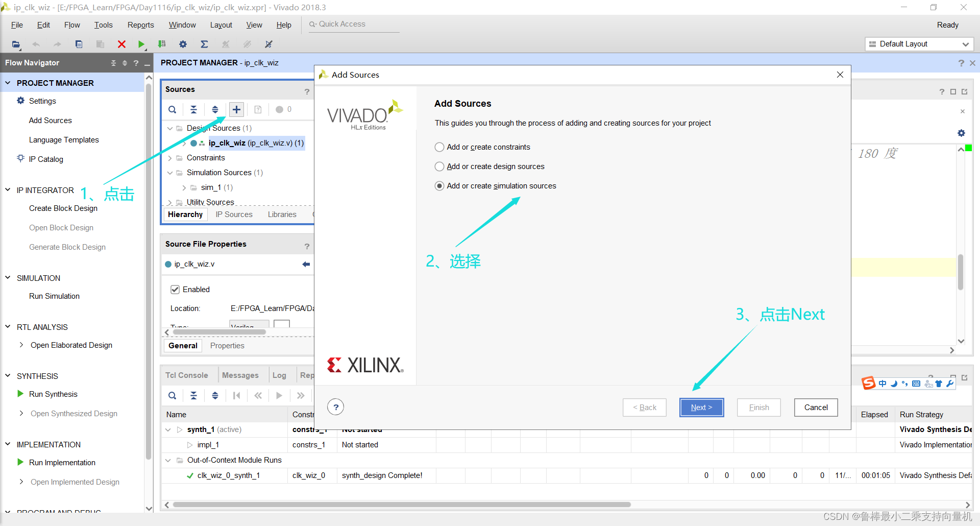
Task: Click green Run play toolbar icon
Action: point(141,44)
